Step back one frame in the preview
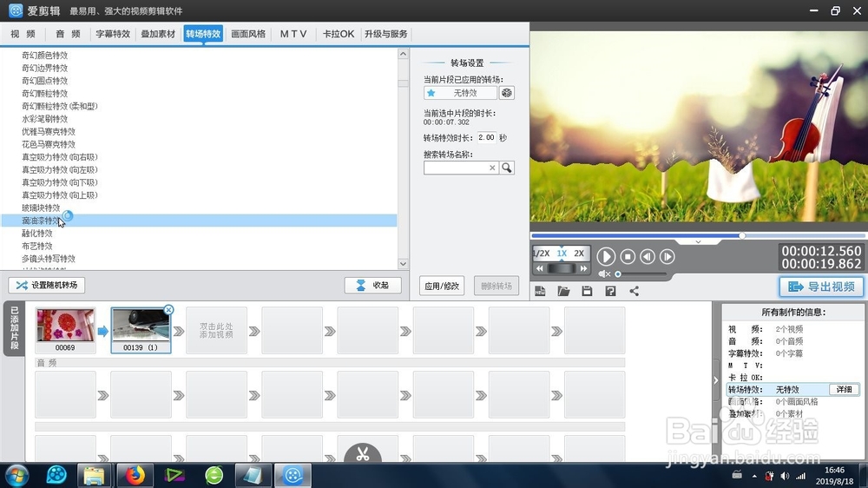 pos(648,256)
